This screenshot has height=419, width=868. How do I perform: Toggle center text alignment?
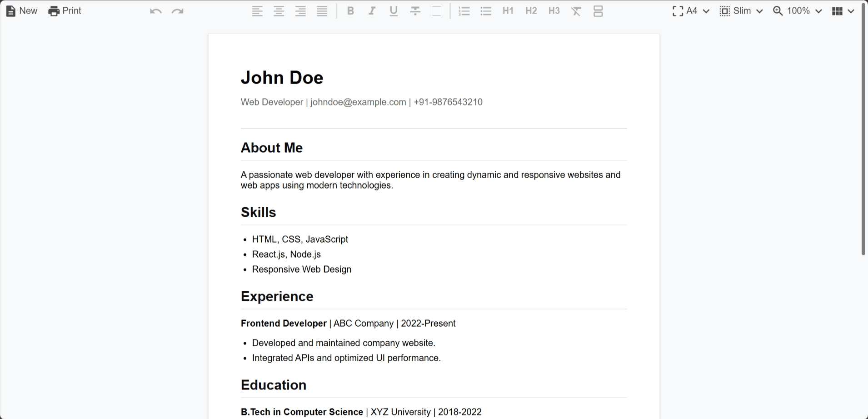tap(279, 10)
